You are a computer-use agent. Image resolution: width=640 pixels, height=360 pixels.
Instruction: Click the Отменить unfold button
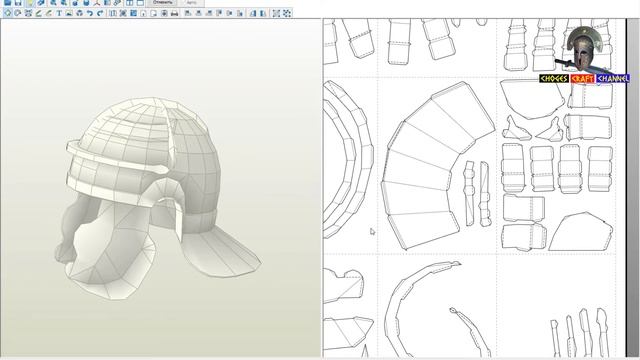click(x=162, y=2)
